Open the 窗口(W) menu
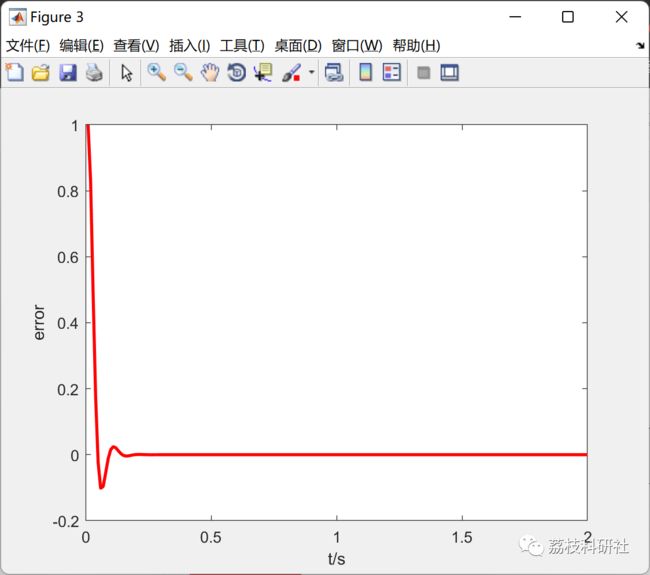Viewport: 650px width, 575px height. 357,46
